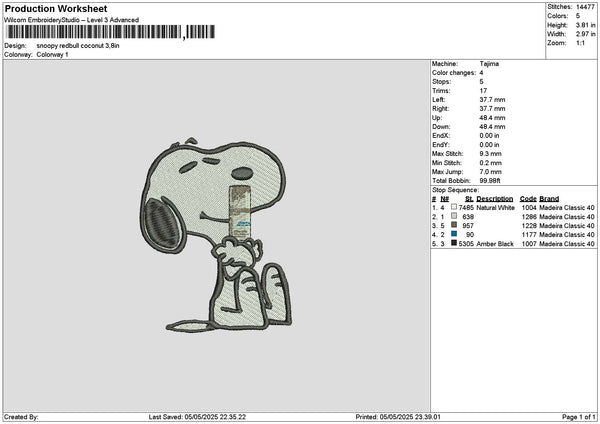600x424 pixels.
Task: Select the 'Natural White' description
Action: [x=496, y=208]
